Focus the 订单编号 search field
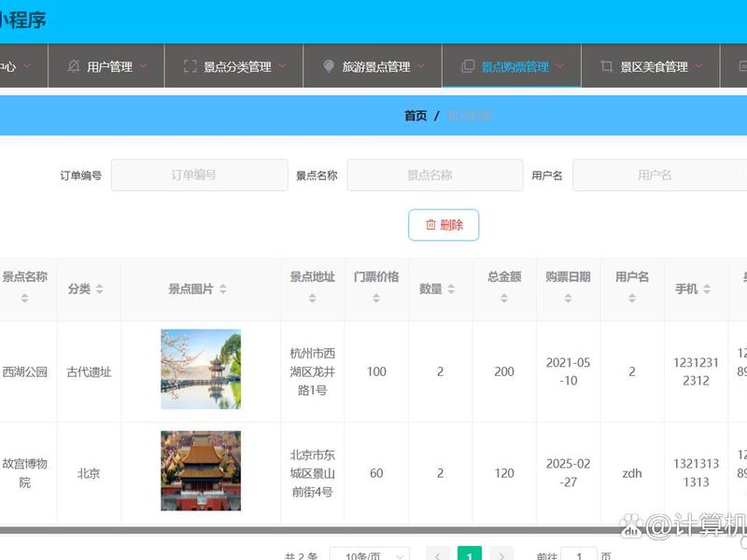Image resolution: width=747 pixels, height=560 pixels. tap(200, 175)
